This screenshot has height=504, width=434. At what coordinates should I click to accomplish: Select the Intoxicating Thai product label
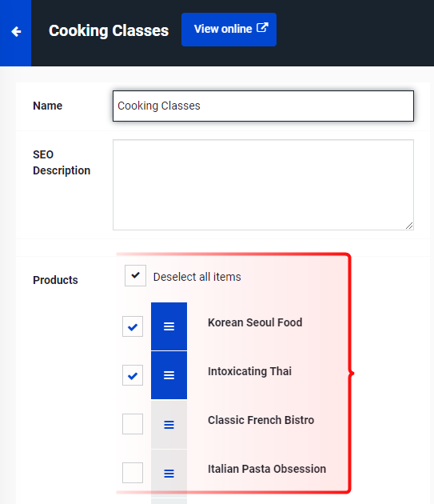[249, 371]
